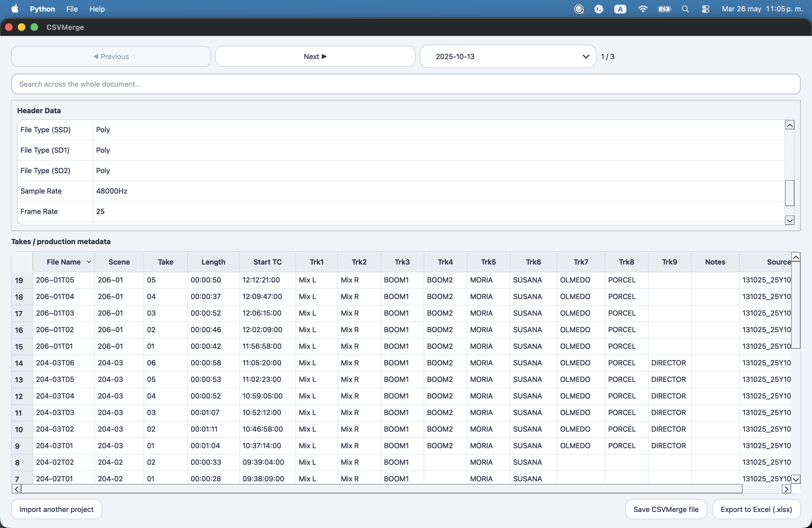
Task: Select BOOM2 cell in row 16
Action: 445,329
